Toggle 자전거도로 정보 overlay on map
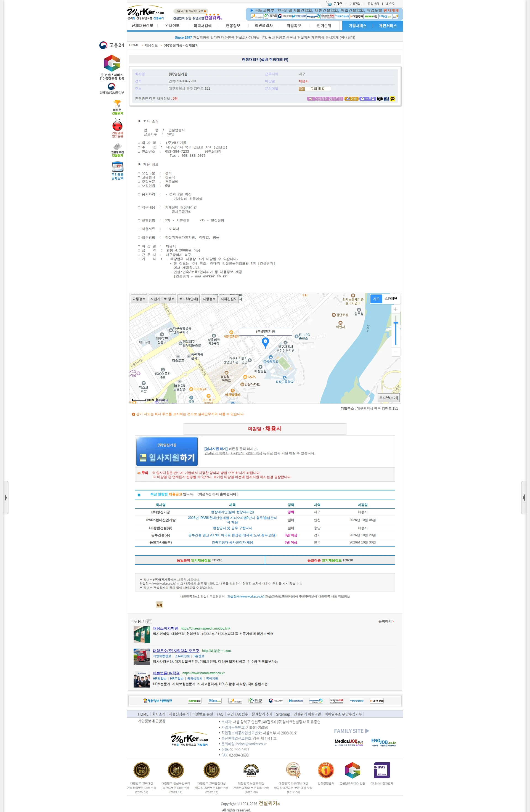530x812 pixels. [162, 299]
